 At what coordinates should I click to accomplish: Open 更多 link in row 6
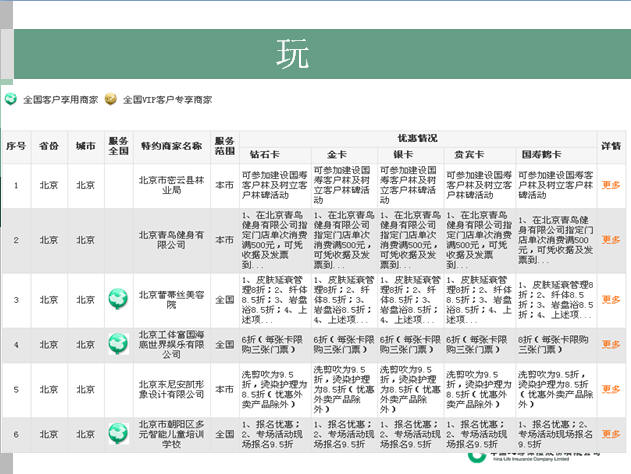(610, 434)
